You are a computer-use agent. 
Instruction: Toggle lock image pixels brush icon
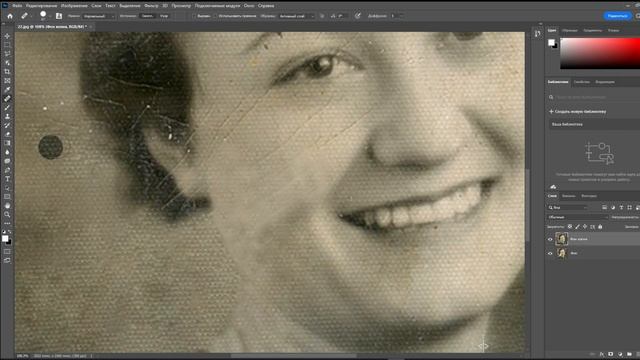tap(577, 227)
